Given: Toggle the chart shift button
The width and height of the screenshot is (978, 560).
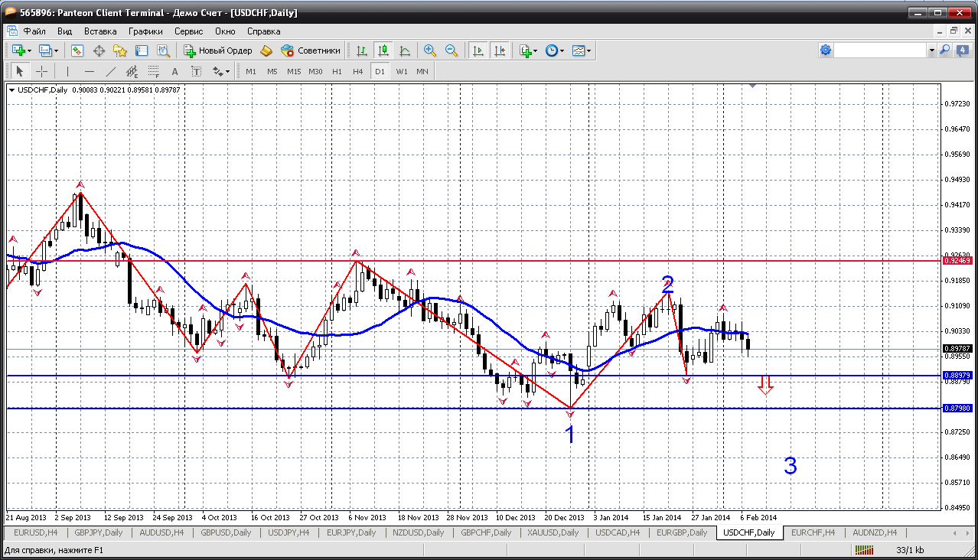Looking at the screenshot, I should point(500,50).
